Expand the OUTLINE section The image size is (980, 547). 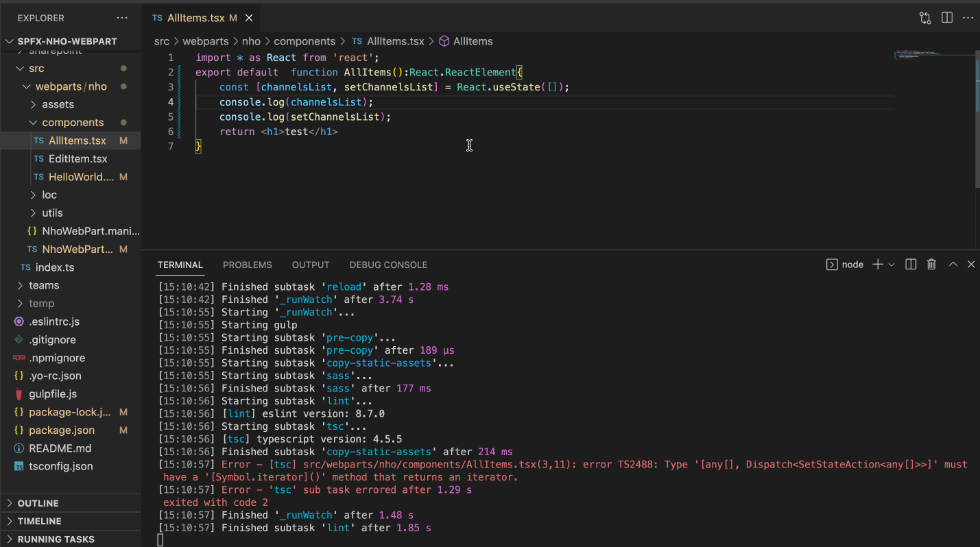click(x=38, y=503)
